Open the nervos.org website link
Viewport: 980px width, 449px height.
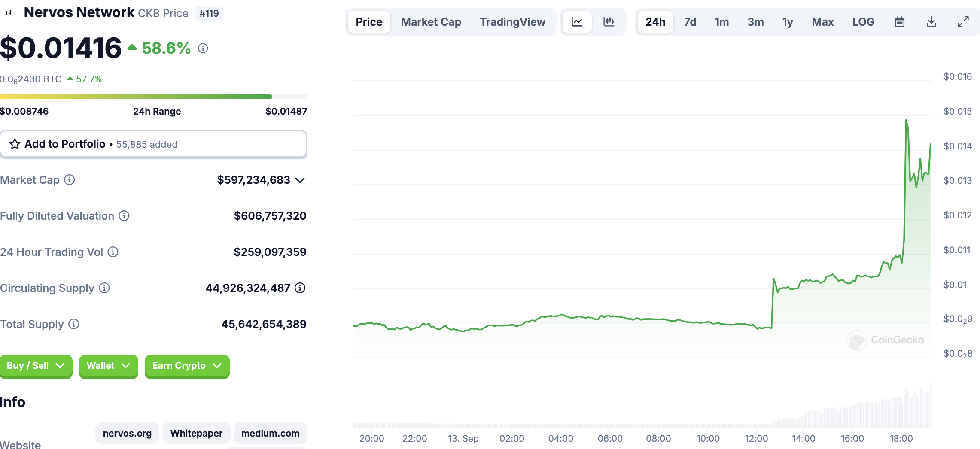coord(127,433)
